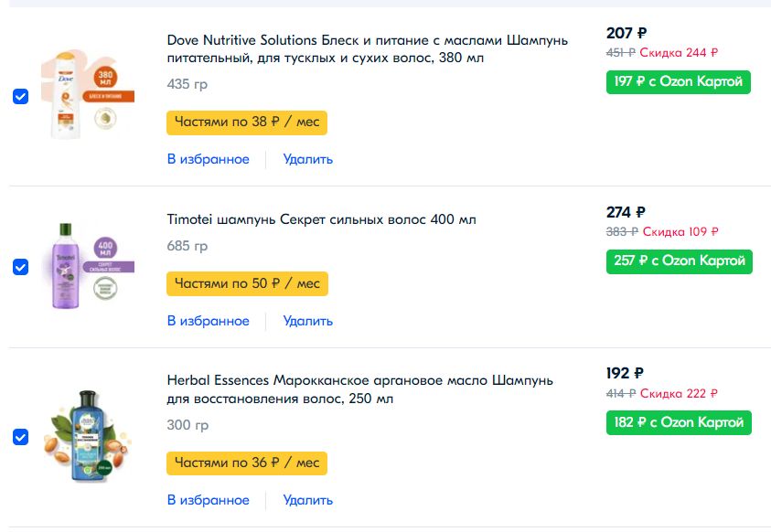The width and height of the screenshot is (771, 532).
Task: Click 'Частями по 36 ₽ / мес' badge
Action: point(247,463)
